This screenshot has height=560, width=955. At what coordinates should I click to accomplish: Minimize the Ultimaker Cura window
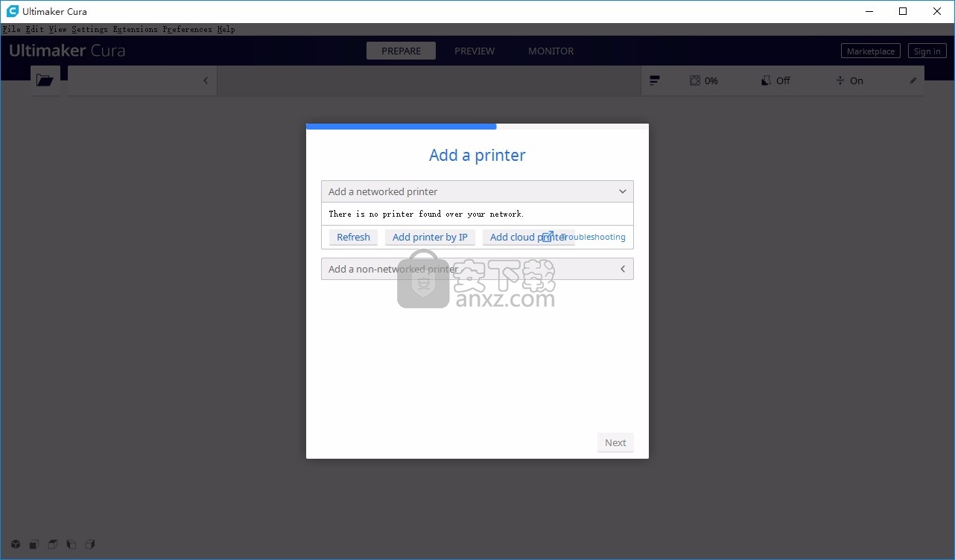coord(869,11)
